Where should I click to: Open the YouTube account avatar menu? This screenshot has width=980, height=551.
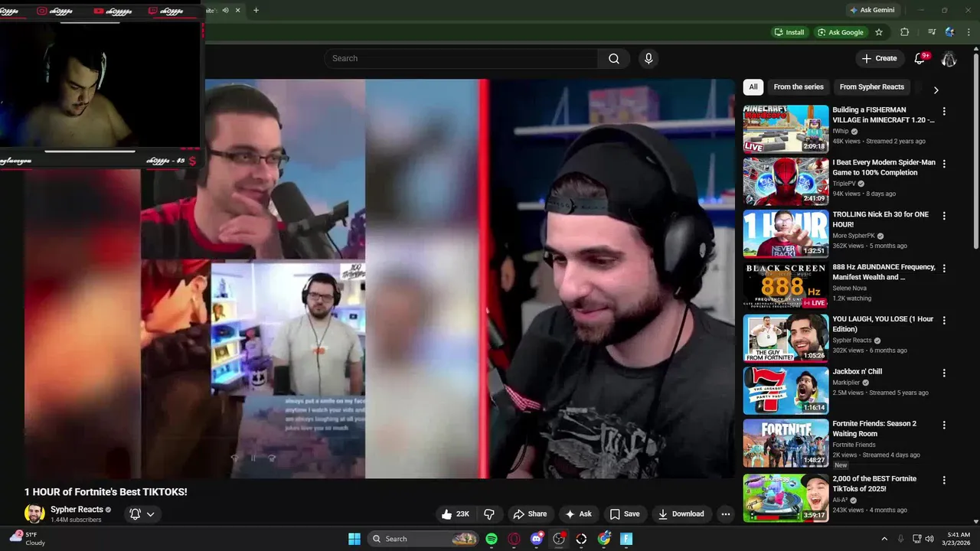coord(949,59)
